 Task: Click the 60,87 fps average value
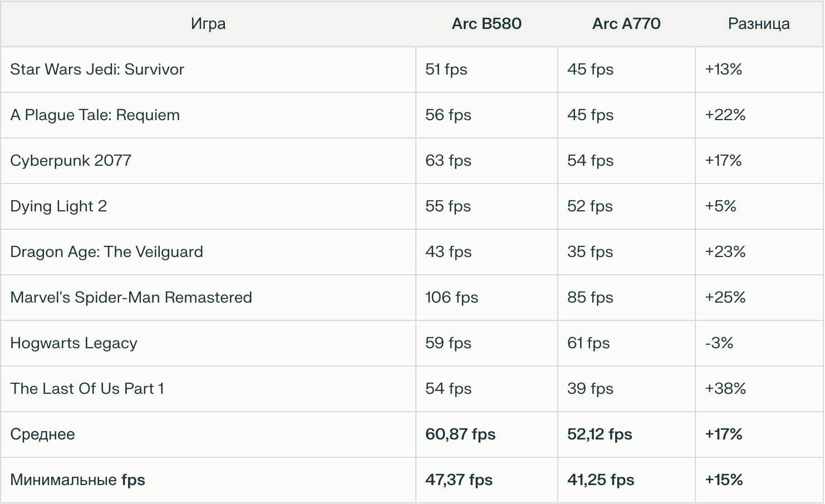click(460, 434)
